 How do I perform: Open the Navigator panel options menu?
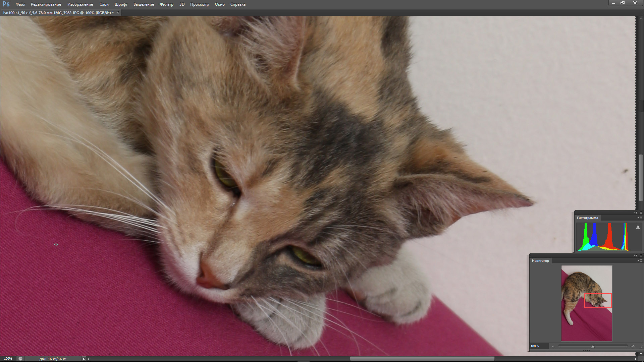[640, 261]
